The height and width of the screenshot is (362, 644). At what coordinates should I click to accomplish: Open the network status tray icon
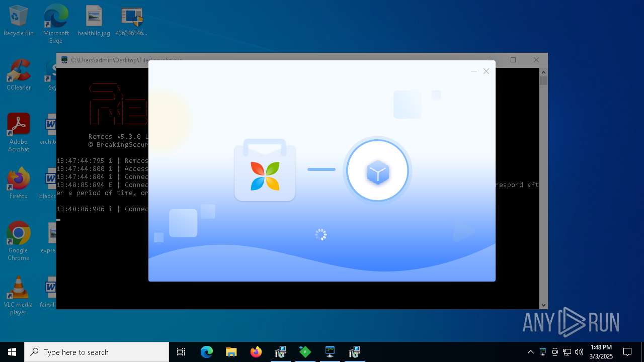pyautogui.click(x=567, y=352)
